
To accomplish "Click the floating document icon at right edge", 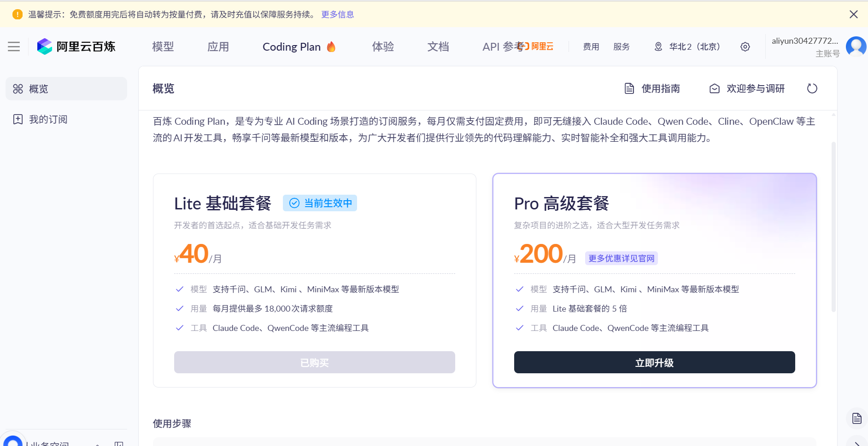I will [857, 418].
